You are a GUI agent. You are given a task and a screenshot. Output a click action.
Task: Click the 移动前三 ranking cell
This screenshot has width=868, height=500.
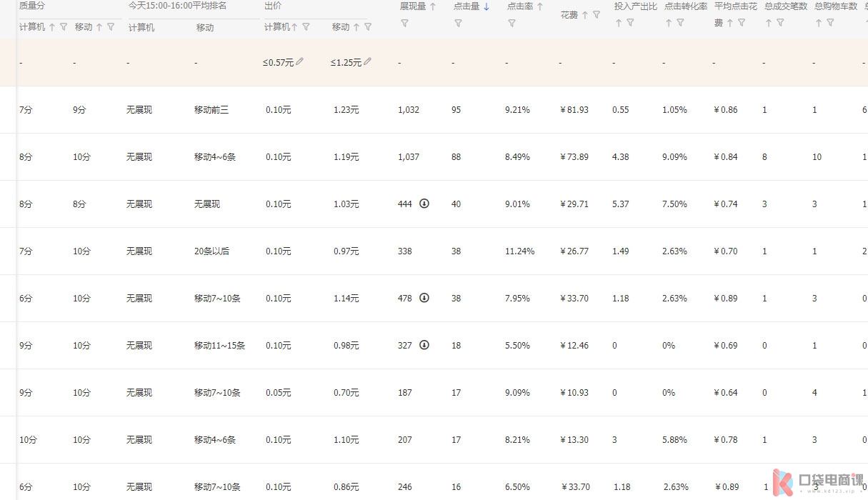click(211, 110)
